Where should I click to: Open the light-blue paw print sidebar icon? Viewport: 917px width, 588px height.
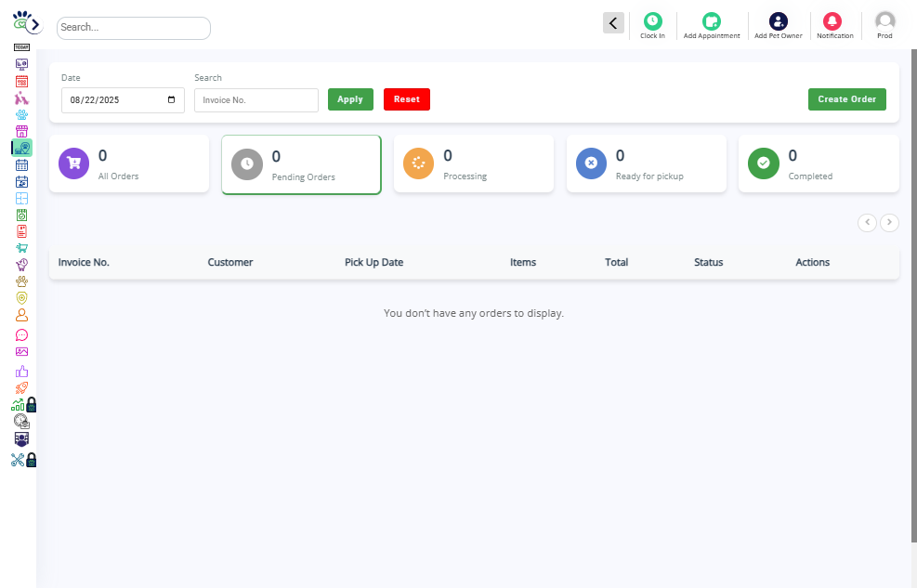[x=21, y=114]
